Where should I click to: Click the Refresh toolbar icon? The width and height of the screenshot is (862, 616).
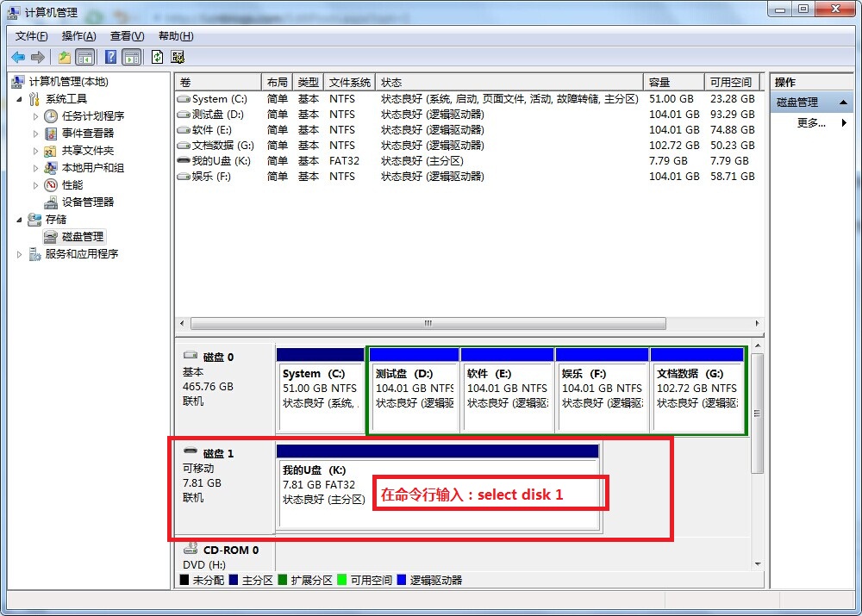157,57
